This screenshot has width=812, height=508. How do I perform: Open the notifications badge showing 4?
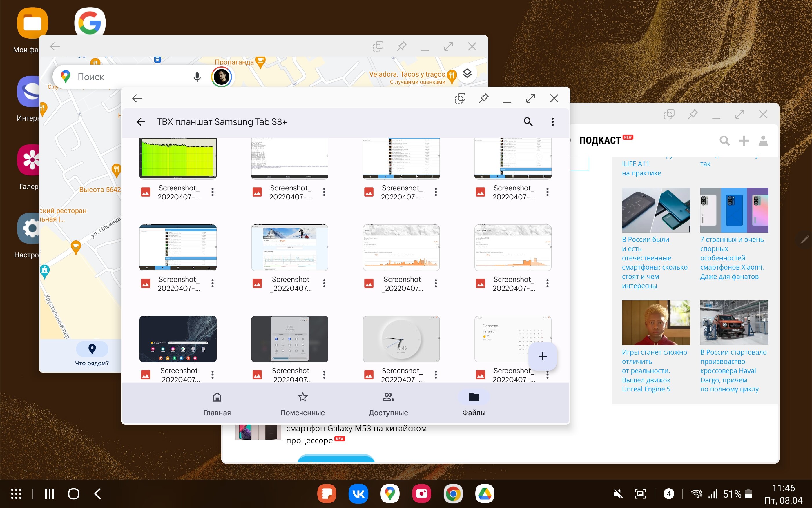668,494
